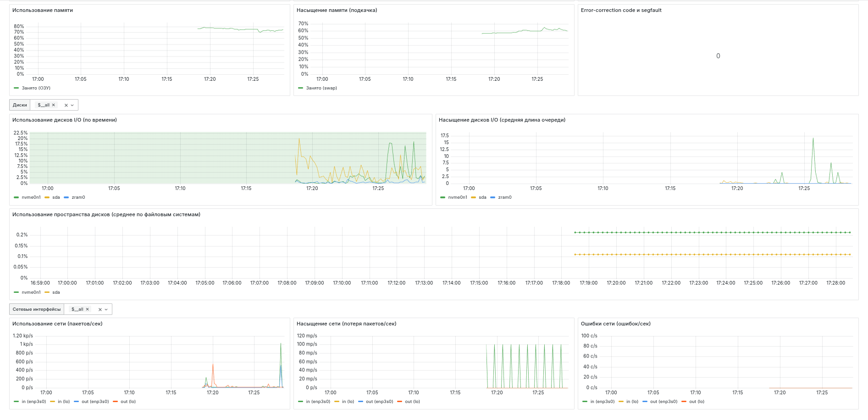
Task: Remove $__all chip from Сетевые интерфейсы filter
Action: coord(88,309)
